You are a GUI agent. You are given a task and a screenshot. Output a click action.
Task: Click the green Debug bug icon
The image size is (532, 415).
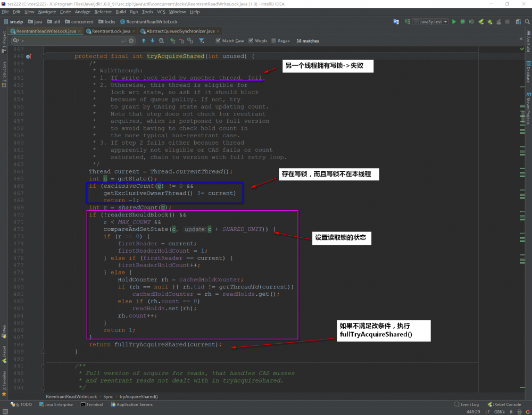pyautogui.click(x=463, y=22)
